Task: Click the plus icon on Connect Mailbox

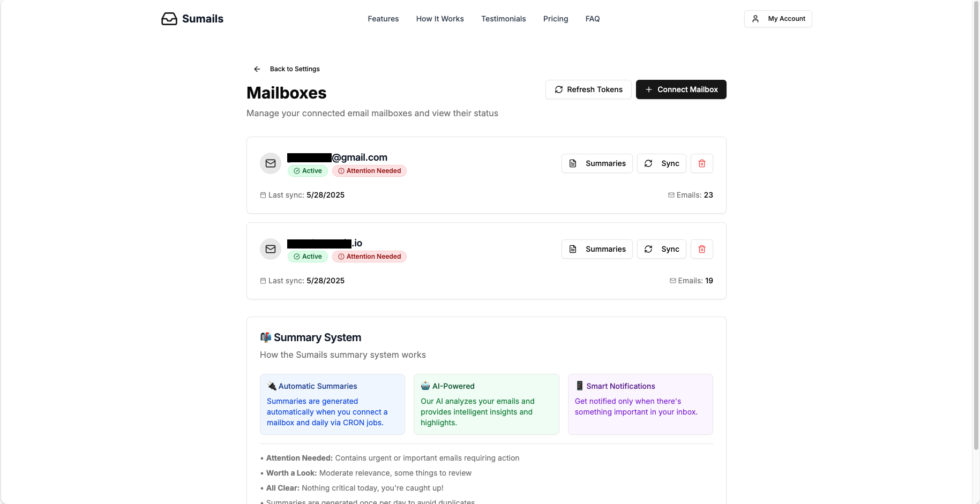Action: point(649,89)
